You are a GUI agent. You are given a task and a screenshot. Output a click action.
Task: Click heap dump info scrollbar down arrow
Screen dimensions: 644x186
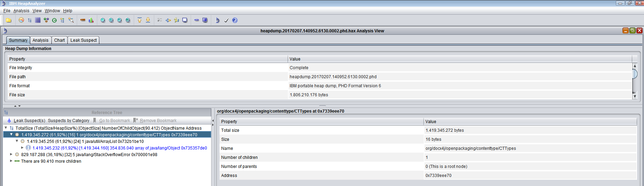point(635,96)
